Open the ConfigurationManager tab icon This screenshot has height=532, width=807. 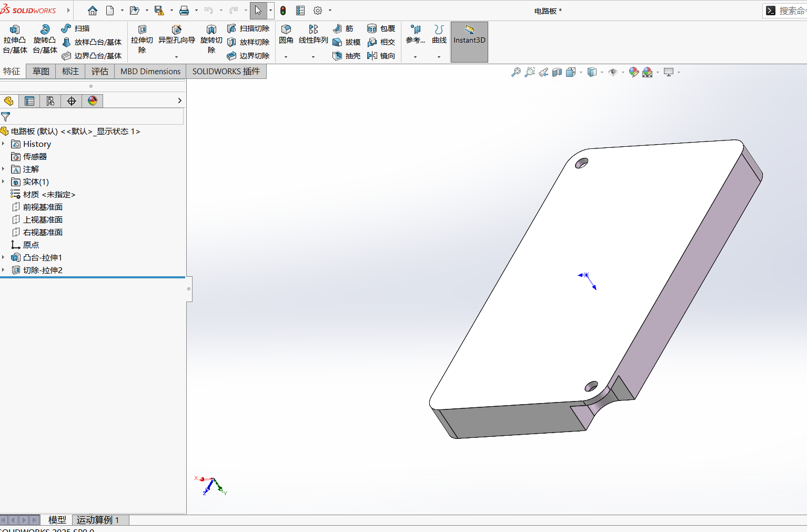[x=51, y=101]
